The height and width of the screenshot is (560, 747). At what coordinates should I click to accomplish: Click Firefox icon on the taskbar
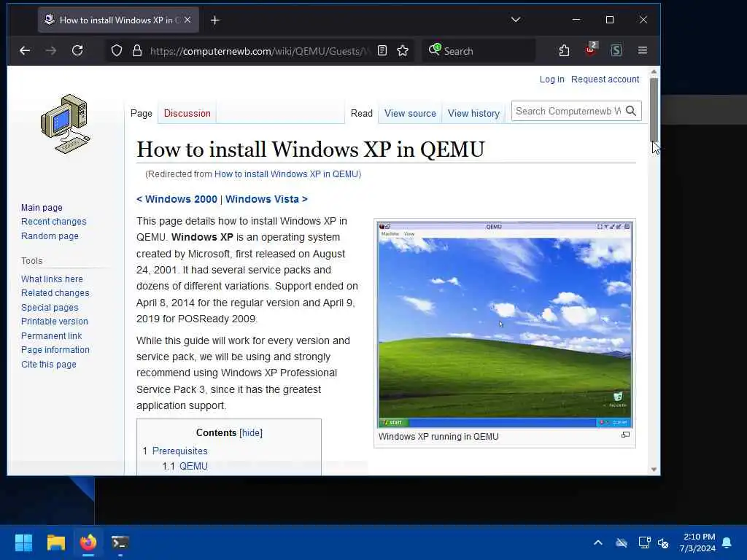[x=88, y=542]
